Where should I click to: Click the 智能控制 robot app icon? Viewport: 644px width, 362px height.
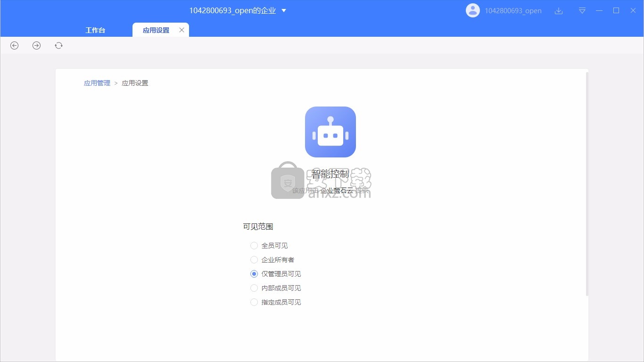[x=330, y=132]
